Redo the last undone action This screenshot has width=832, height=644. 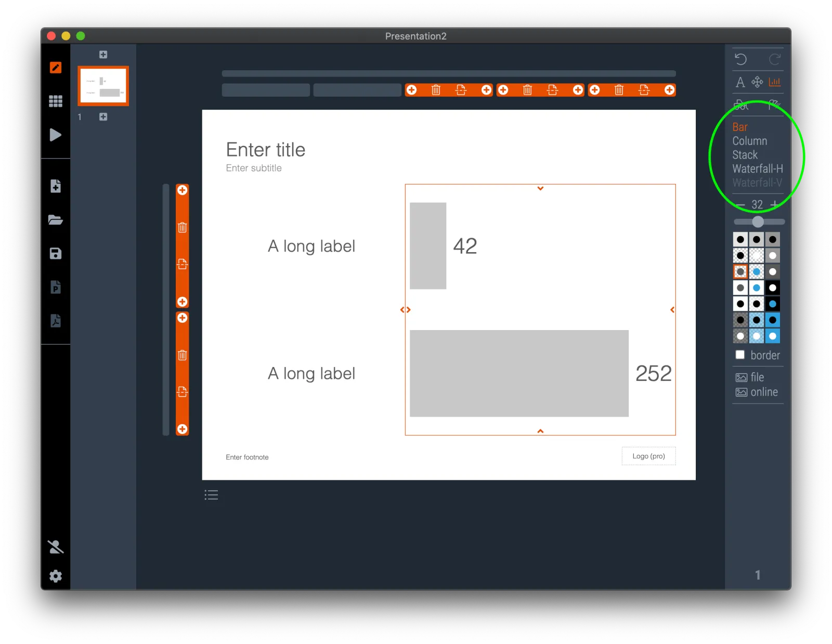pos(775,59)
